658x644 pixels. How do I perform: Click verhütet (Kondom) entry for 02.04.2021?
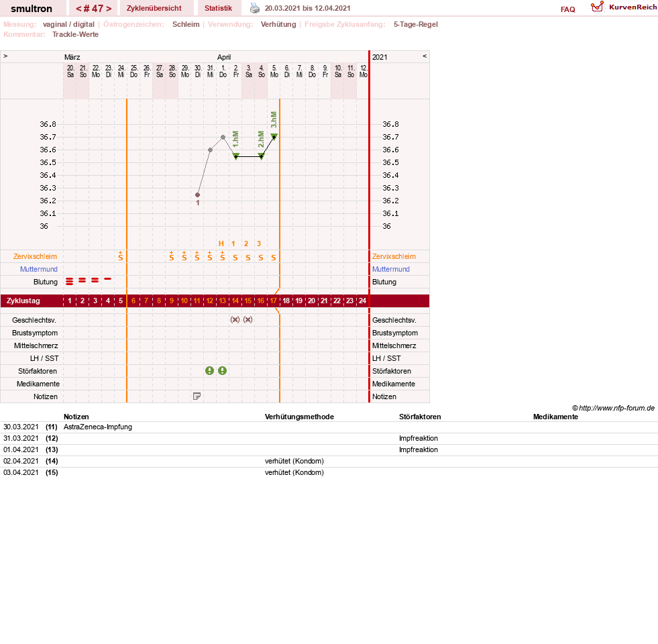(x=294, y=461)
